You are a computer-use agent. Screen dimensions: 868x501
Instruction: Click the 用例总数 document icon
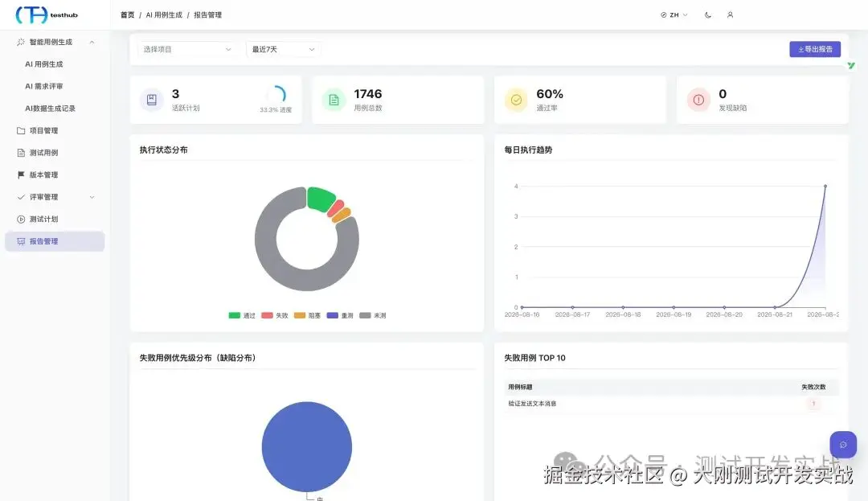(x=334, y=100)
